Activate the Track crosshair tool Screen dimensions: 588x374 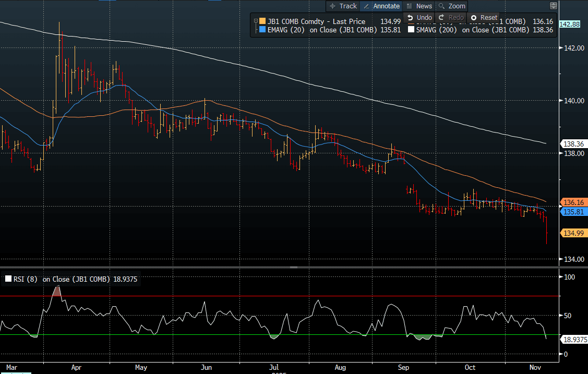click(343, 6)
